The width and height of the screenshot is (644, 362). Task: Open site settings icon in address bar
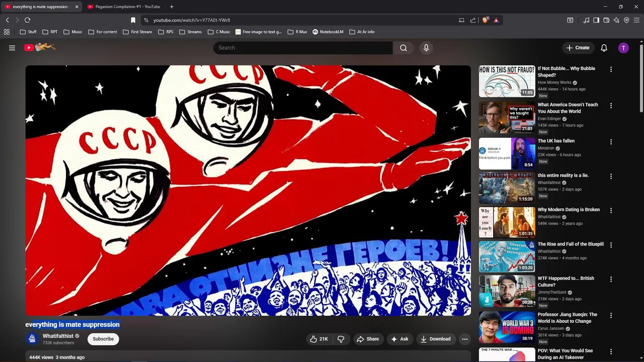coord(146,20)
